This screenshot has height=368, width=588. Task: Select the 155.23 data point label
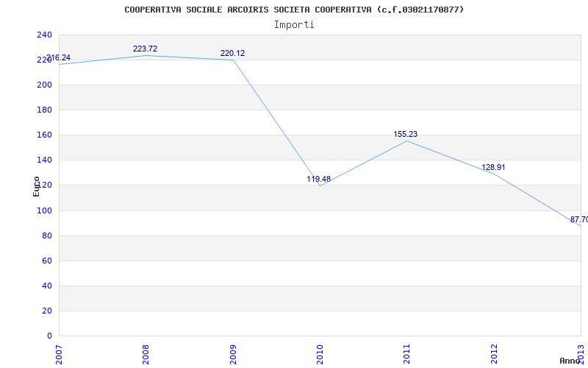click(x=406, y=135)
